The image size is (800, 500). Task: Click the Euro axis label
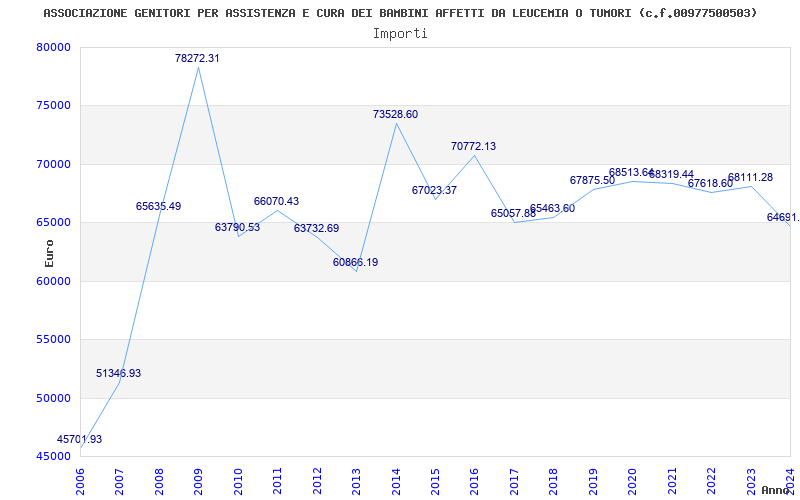pyautogui.click(x=49, y=254)
